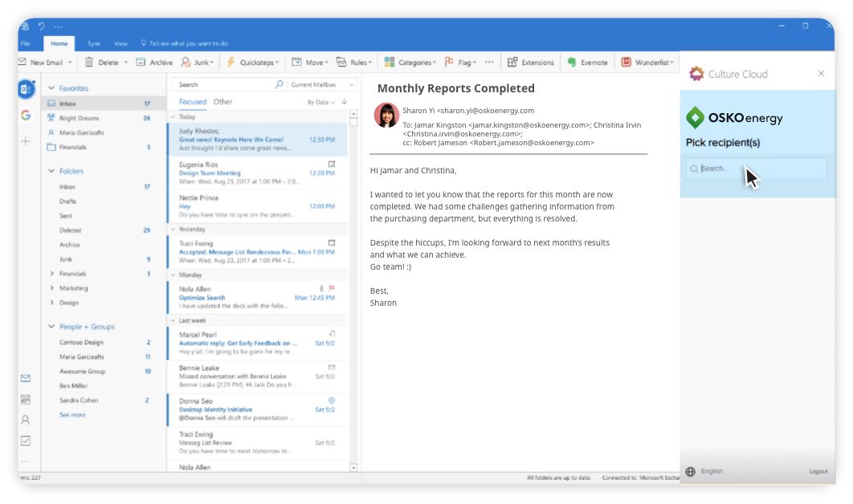Click the New Email envelope icon
This screenshot has height=504, width=853.
[x=22, y=62]
